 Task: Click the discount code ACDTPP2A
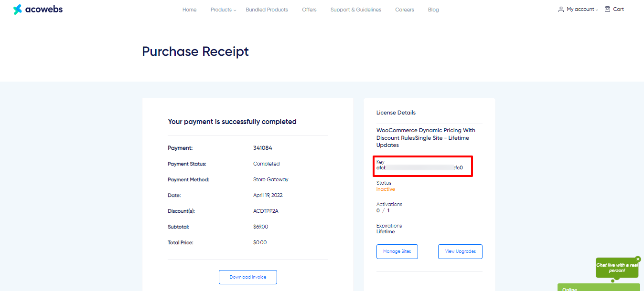point(266,211)
